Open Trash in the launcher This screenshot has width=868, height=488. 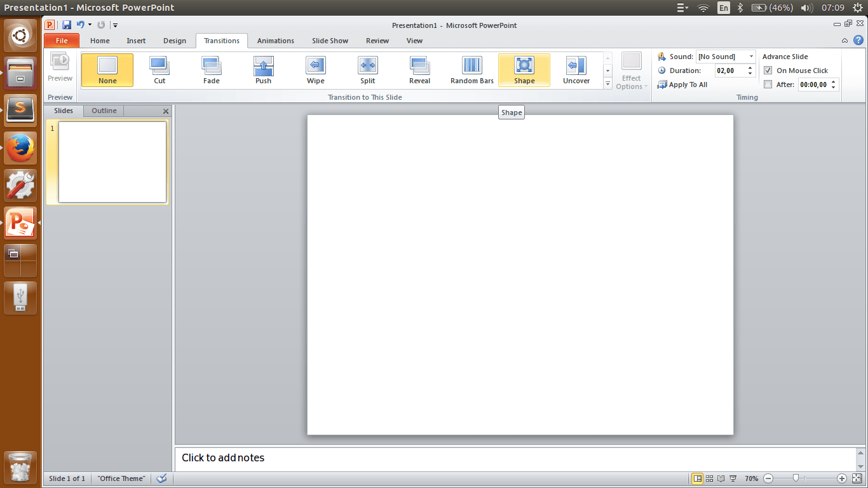click(x=20, y=468)
